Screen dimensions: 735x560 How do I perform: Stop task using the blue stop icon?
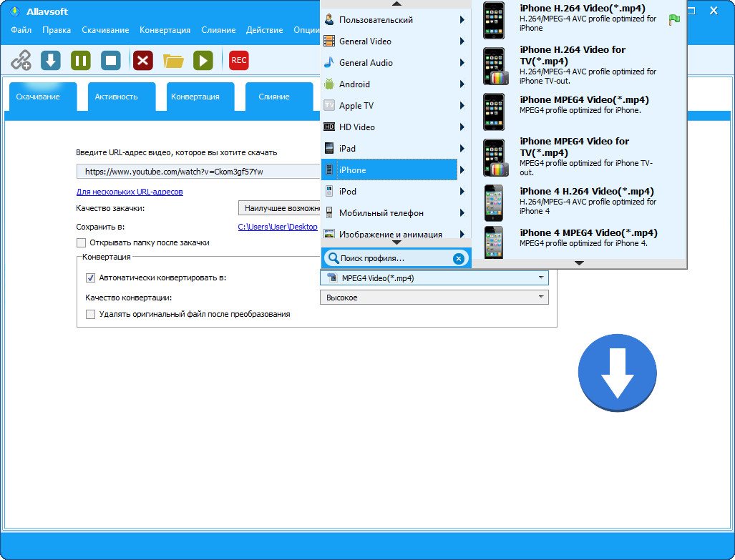click(111, 61)
